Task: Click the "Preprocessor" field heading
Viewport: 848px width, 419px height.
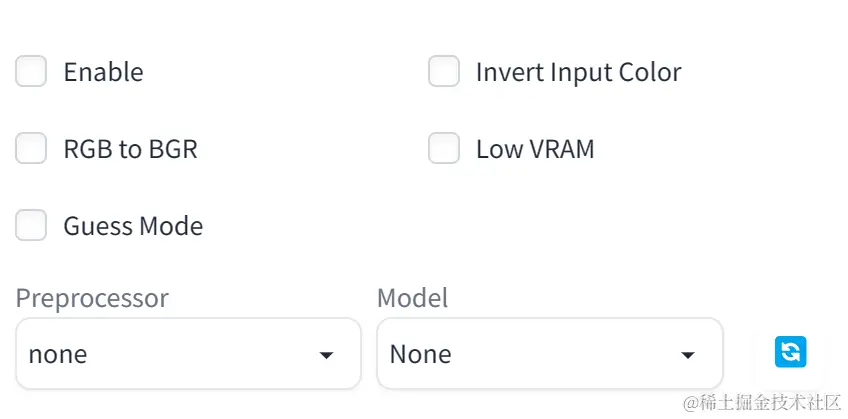Action: (92, 298)
